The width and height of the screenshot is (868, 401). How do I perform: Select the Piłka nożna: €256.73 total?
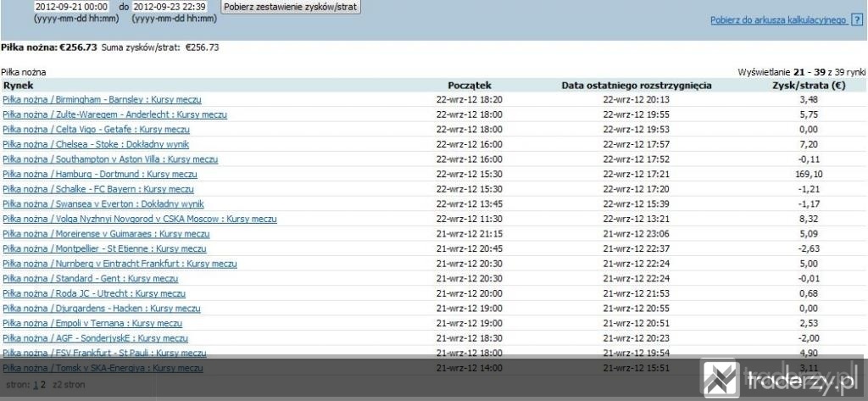pyautogui.click(x=49, y=47)
